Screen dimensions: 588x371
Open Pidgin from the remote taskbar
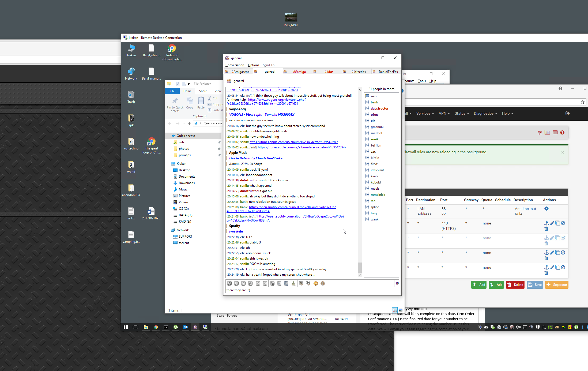pos(195,327)
